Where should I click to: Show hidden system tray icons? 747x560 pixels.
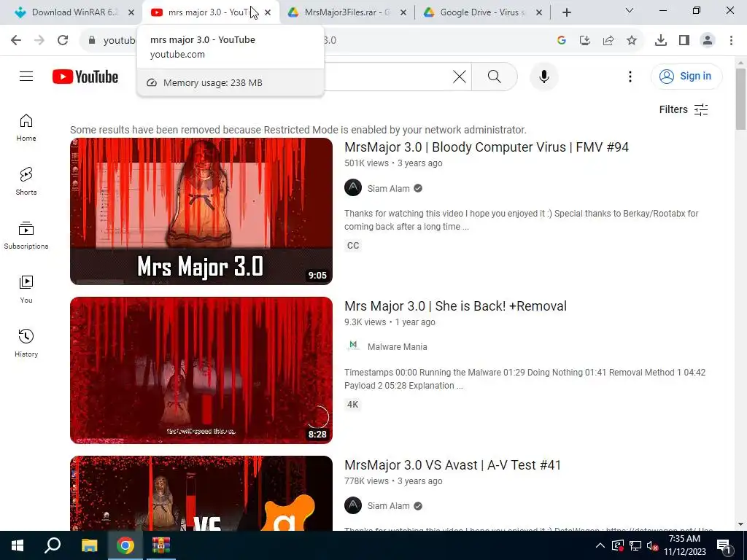pyautogui.click(x=600, y=545)
